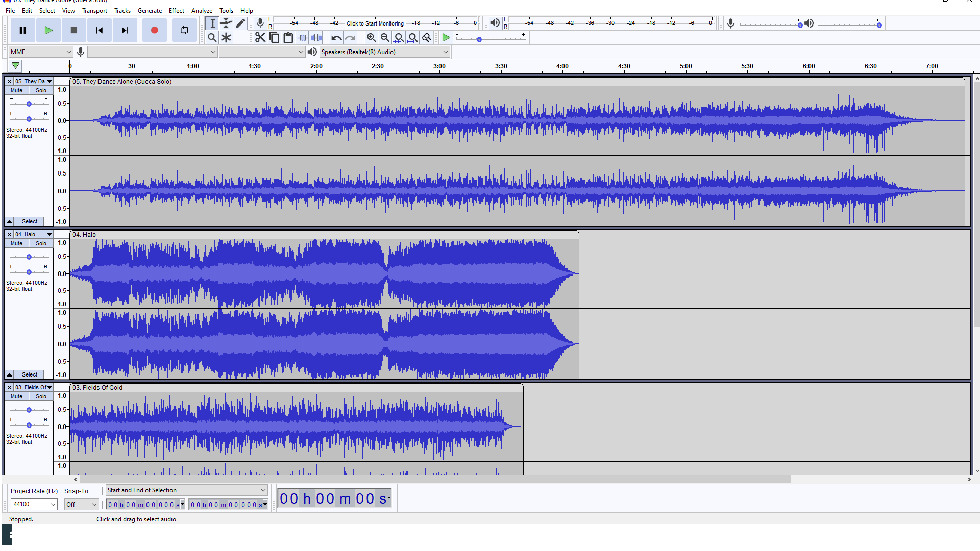Select the Multi-Tool mode
Image resolution: width=980 pixels, height=551 pixels.
[x=226, y=37]
